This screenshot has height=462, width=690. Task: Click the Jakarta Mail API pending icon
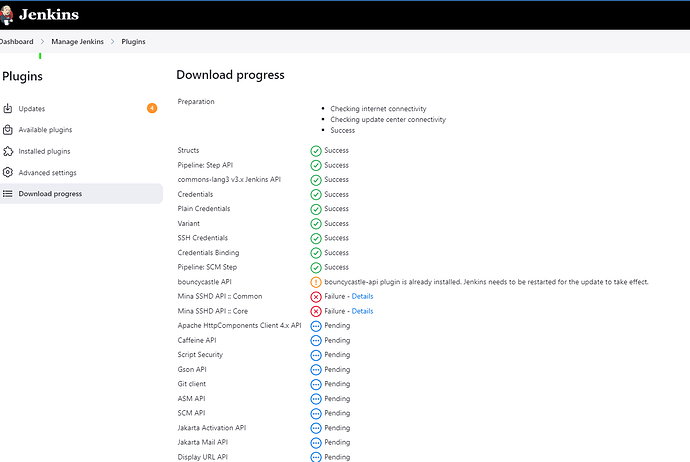pyautogui.click(x=316, y=443)
